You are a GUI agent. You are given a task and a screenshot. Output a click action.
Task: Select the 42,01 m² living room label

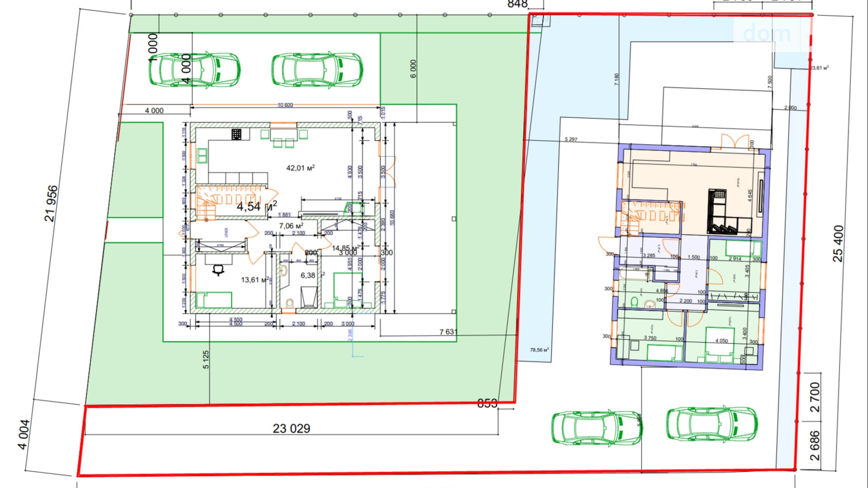300,168
